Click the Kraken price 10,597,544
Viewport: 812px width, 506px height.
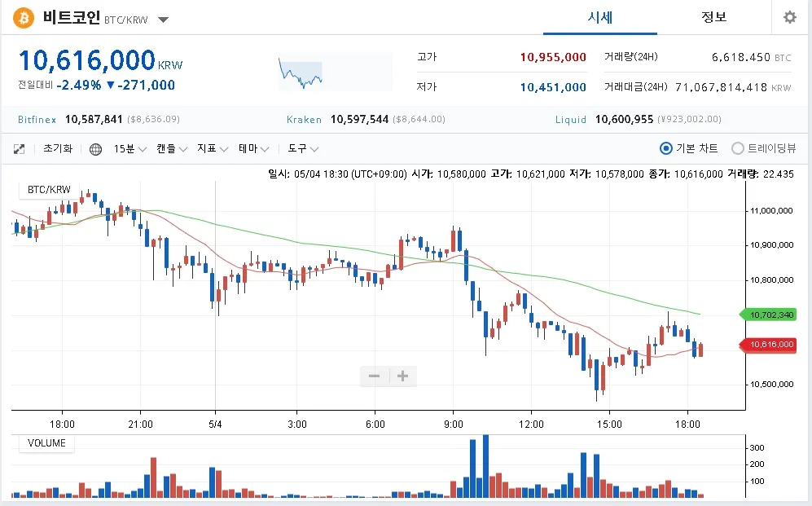[x=359, y=120]
